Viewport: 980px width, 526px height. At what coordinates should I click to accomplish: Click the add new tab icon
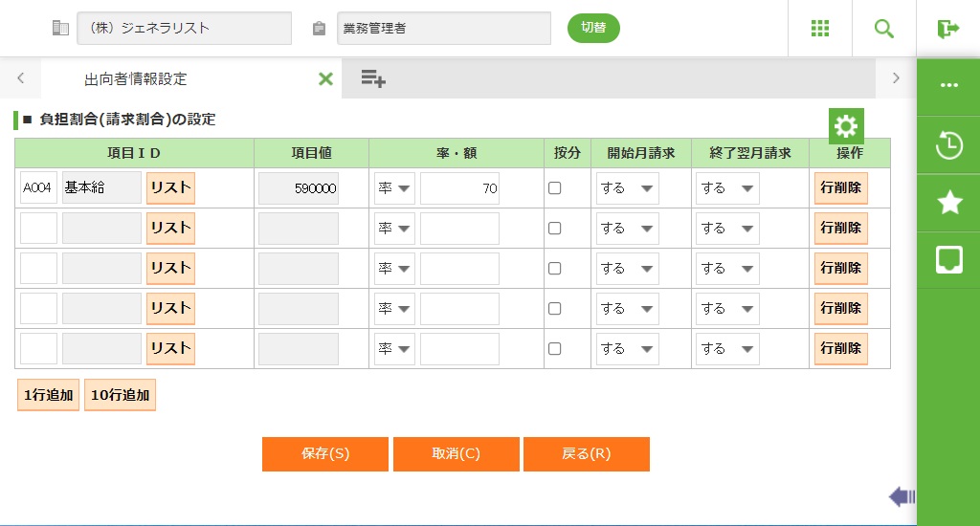tap(373, 78)
